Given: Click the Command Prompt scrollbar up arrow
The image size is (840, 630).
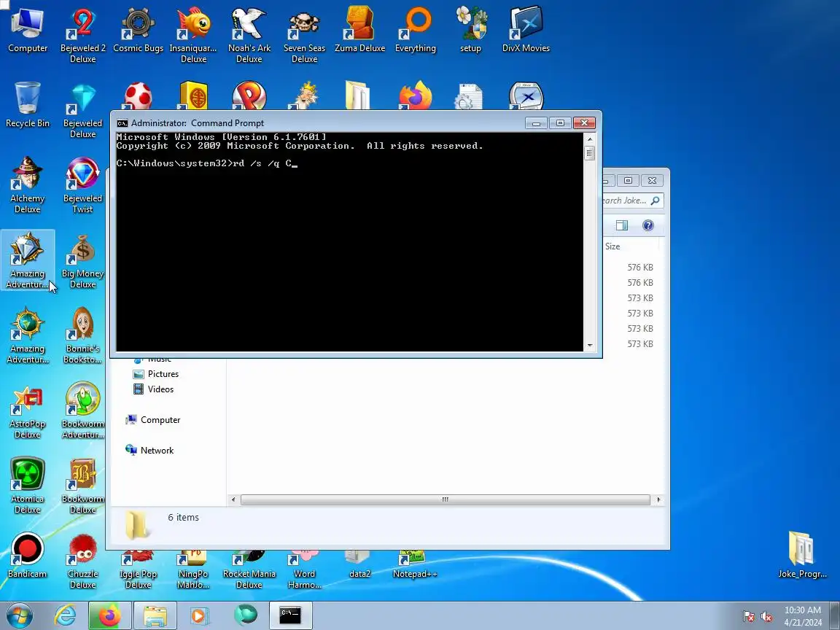Looking at the screenshot, I should pyautogui.click(x=590, y=139).
